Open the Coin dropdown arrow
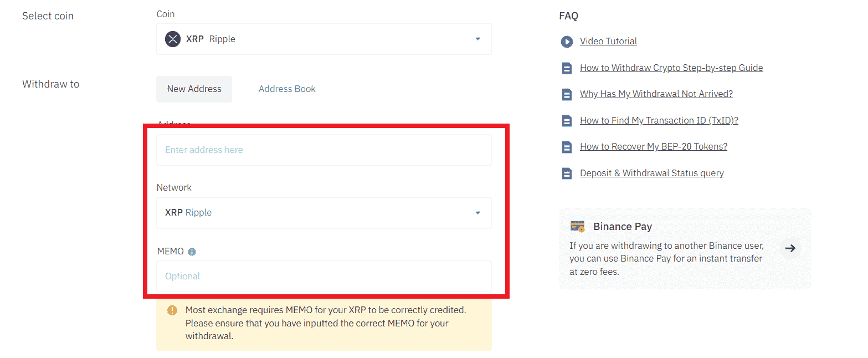868x358 pixels. [x=478, y=39]
